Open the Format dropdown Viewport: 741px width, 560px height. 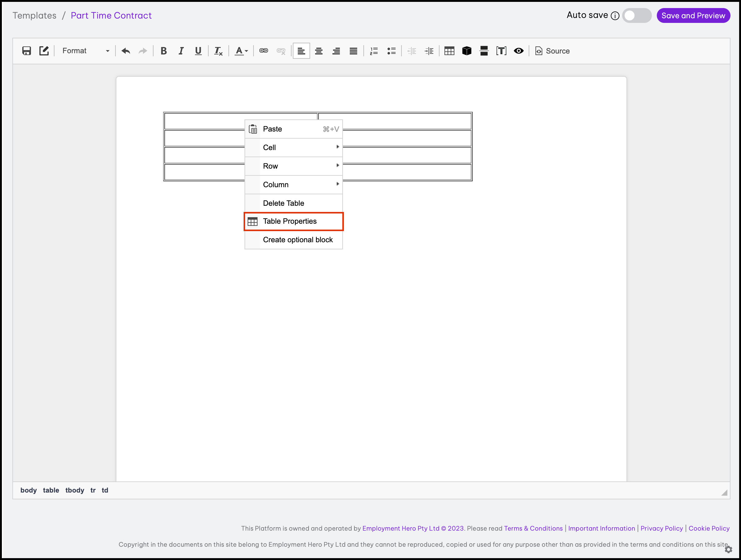pos(86,51)
